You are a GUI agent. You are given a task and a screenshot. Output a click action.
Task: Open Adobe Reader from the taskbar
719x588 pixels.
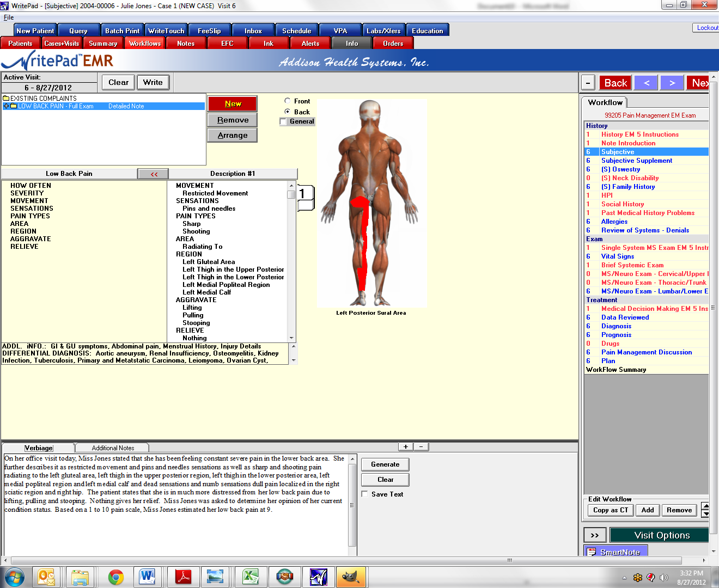[x=183, y=577]
